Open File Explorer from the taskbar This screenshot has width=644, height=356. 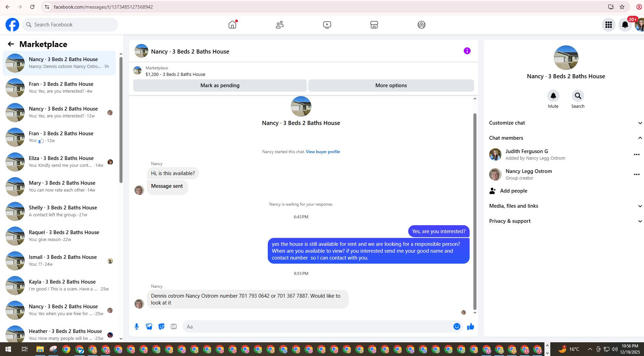click(x=40, y=349)
